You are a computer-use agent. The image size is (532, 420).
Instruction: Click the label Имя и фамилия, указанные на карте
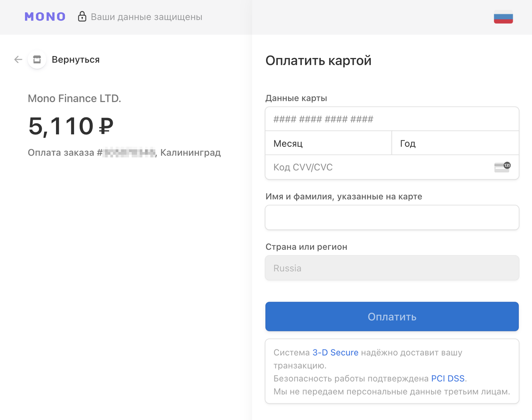point(344,196)
